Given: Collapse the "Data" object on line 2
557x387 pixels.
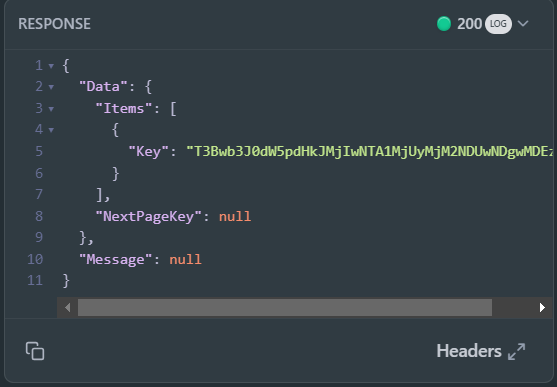Looking at the screenshot, I should tap(51, 87).
